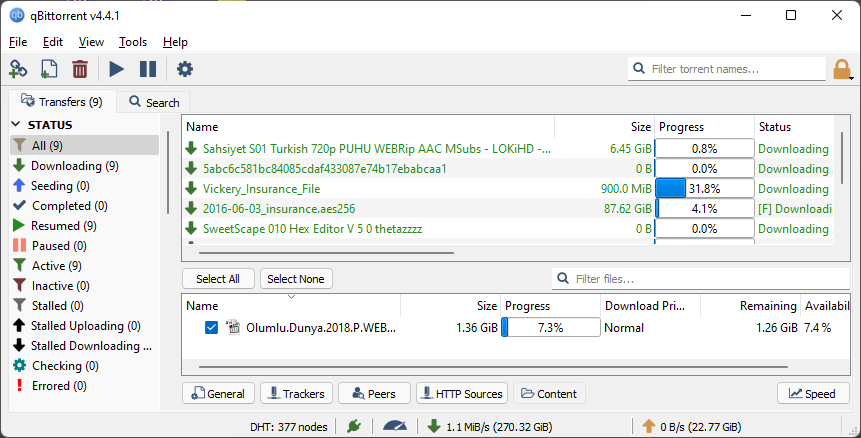861x438 pixels.
Task: Click the Pause icon in toolbar
Action: pyautogui.click(x=148, y=69)
